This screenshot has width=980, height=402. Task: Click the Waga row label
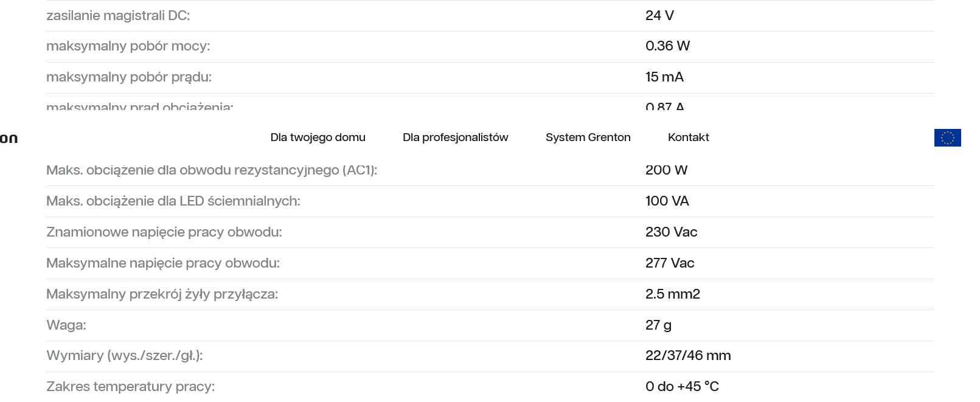(66, 325)
